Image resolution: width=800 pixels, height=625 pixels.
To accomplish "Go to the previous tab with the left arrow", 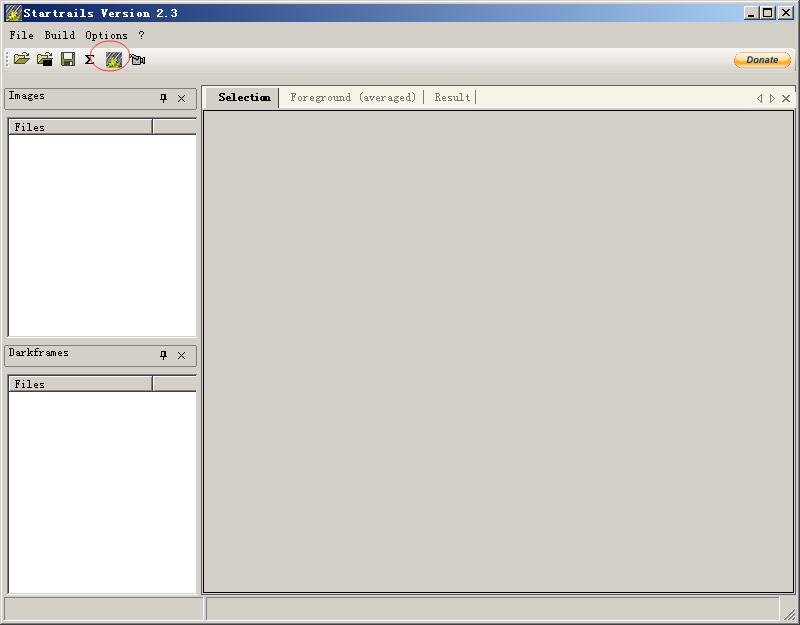I will tap(760, 98).
